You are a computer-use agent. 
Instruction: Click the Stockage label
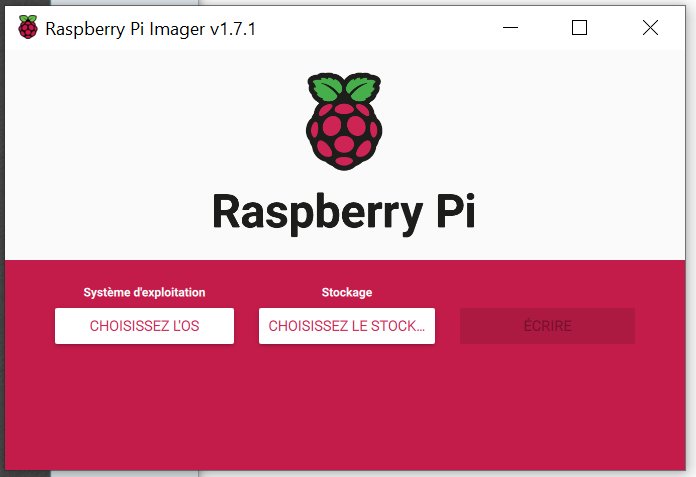coord(347,292)
